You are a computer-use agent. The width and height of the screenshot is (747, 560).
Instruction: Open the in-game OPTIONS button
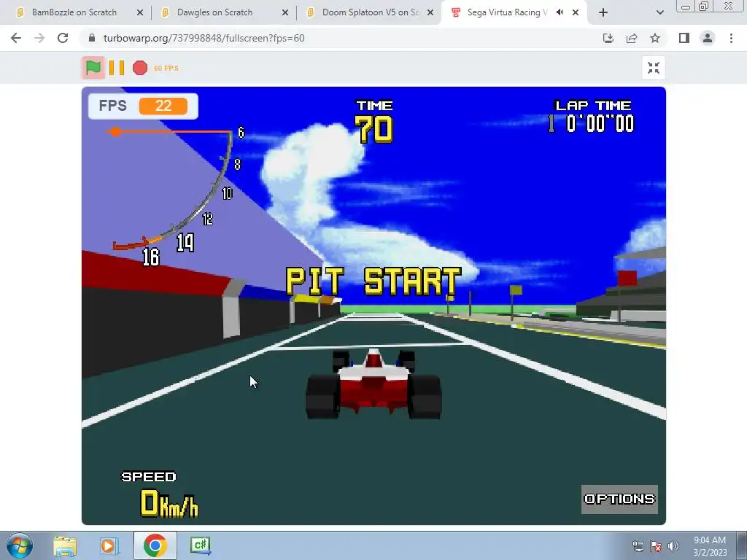pyautogui.click(x=619, y=499)
